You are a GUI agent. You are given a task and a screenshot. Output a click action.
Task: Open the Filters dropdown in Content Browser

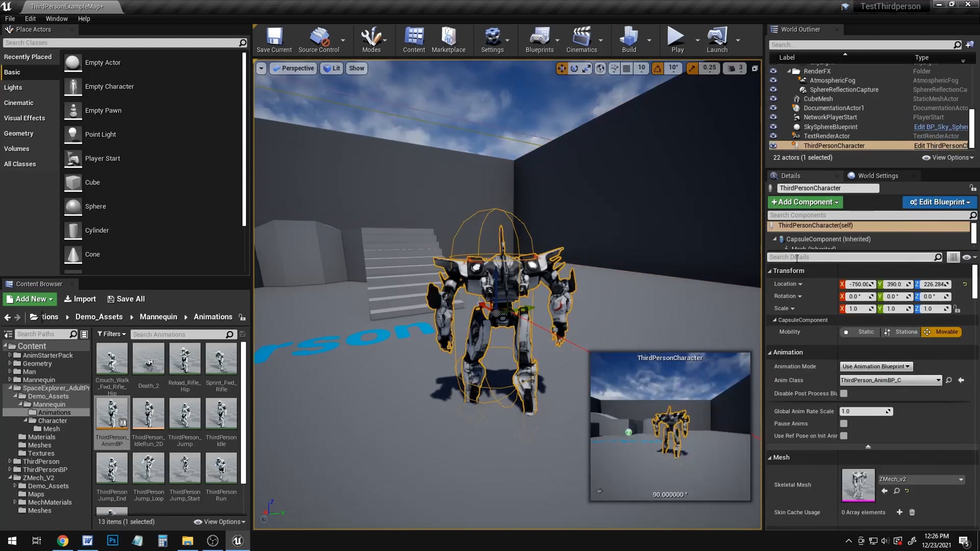tap(111, 334)
